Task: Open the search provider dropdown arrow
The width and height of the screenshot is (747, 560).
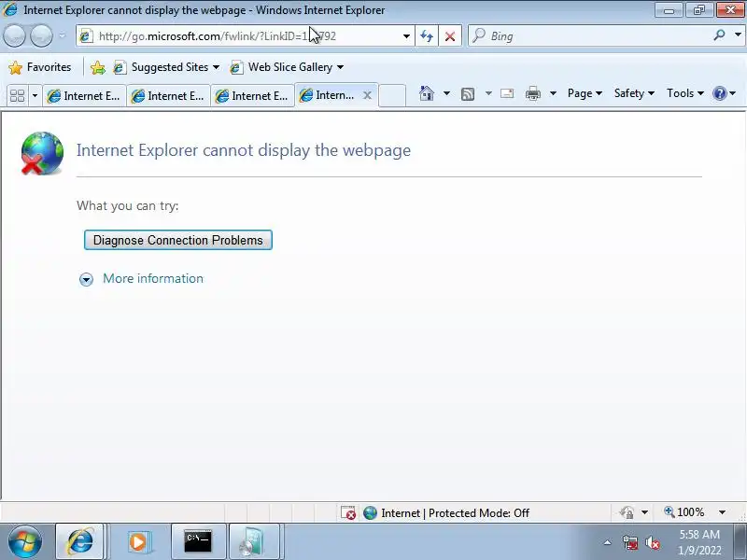Action: click(738, 35)
